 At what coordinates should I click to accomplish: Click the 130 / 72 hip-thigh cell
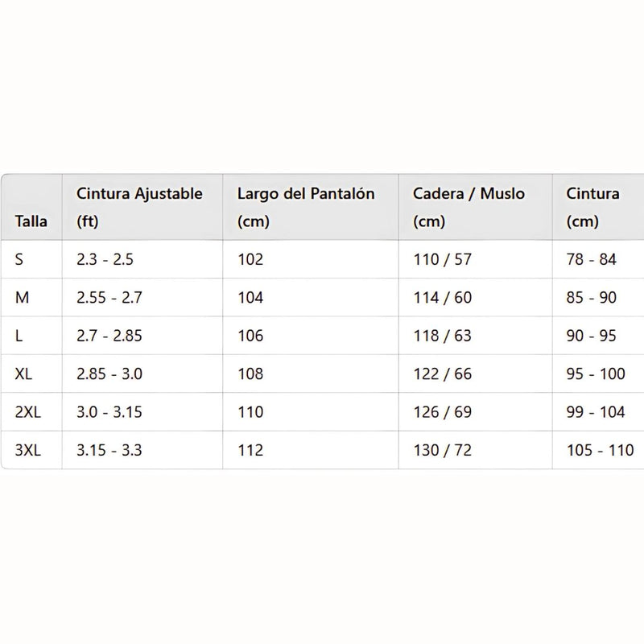(x=442, y=451)
